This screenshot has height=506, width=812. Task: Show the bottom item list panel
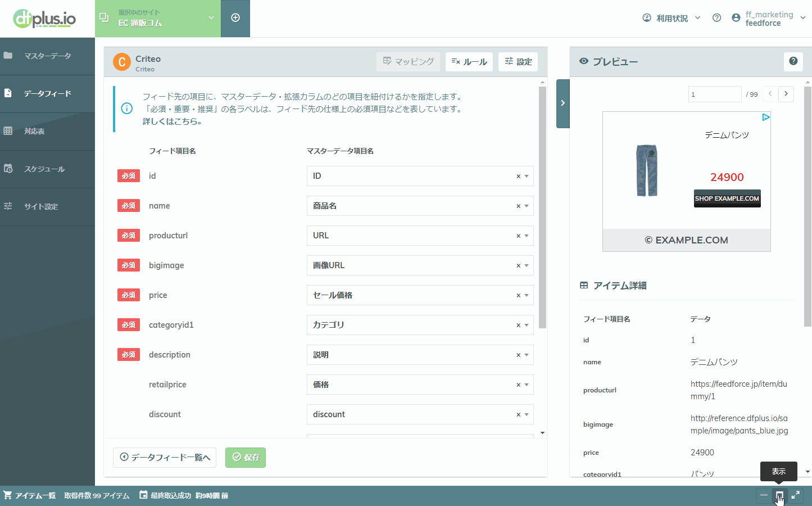pyautogui.click(x=779, y=495)
